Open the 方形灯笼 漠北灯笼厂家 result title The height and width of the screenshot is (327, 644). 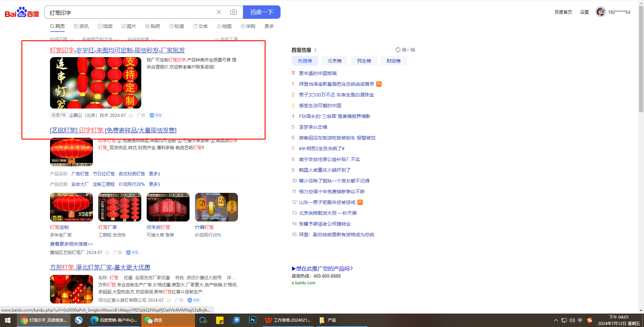click(x=100, y=267)
